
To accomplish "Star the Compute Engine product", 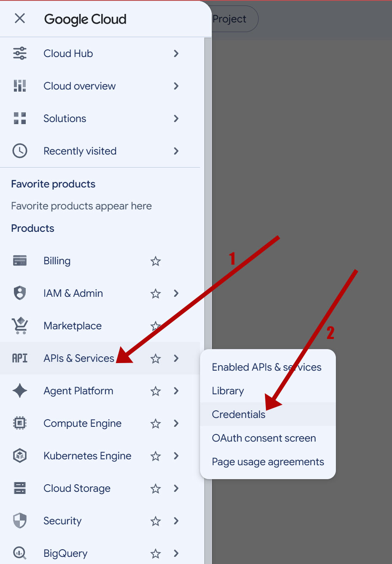I will (x=156, y=423).
